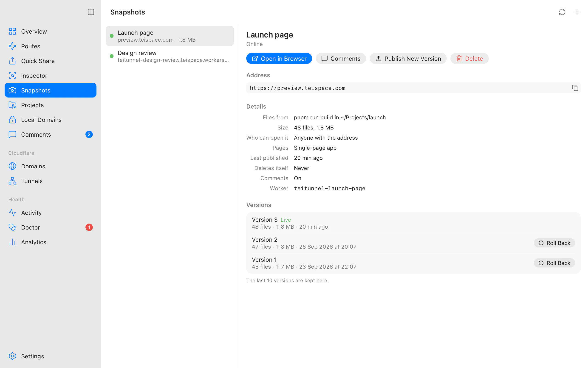Click Publish New Version
Viewport: 588px width, 368px height.
coord(408,58)
